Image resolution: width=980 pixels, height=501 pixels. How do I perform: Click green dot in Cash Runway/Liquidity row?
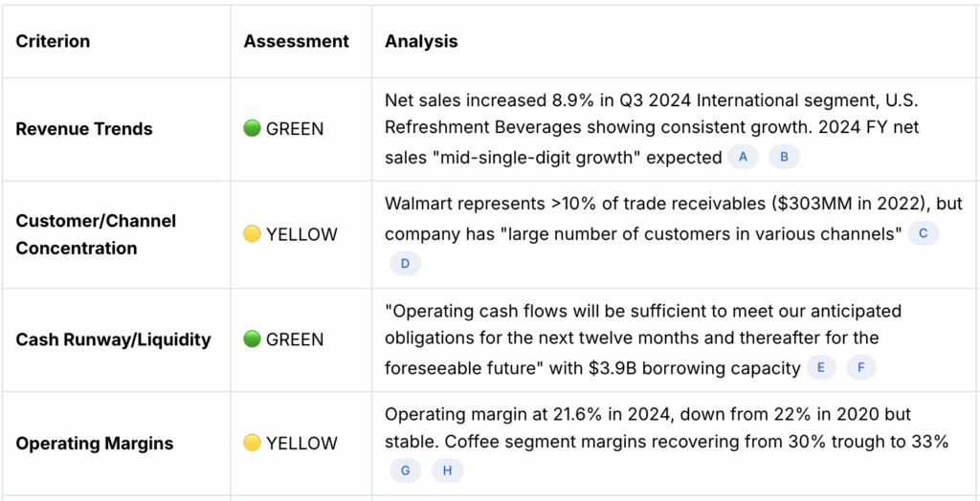click(253, 339)
